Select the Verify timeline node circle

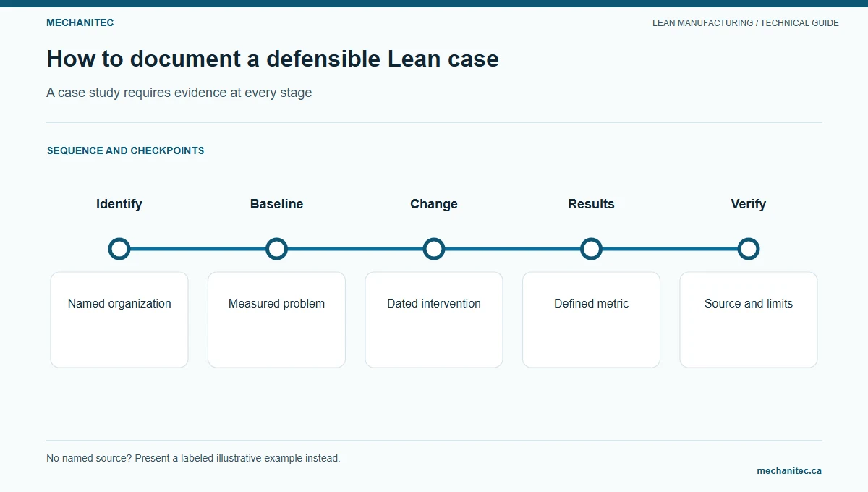pyautogui.click(x=749, y=249)
